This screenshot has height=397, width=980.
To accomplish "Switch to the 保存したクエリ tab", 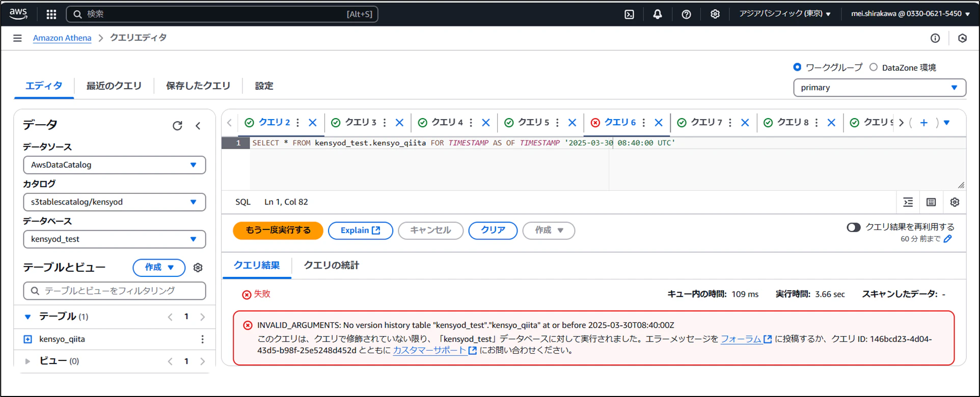I will click(x=198, y=86).
